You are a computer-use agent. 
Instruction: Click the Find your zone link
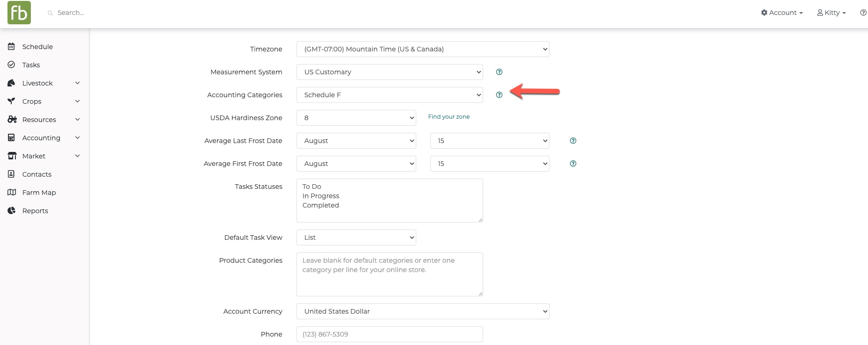click(448, 117)
